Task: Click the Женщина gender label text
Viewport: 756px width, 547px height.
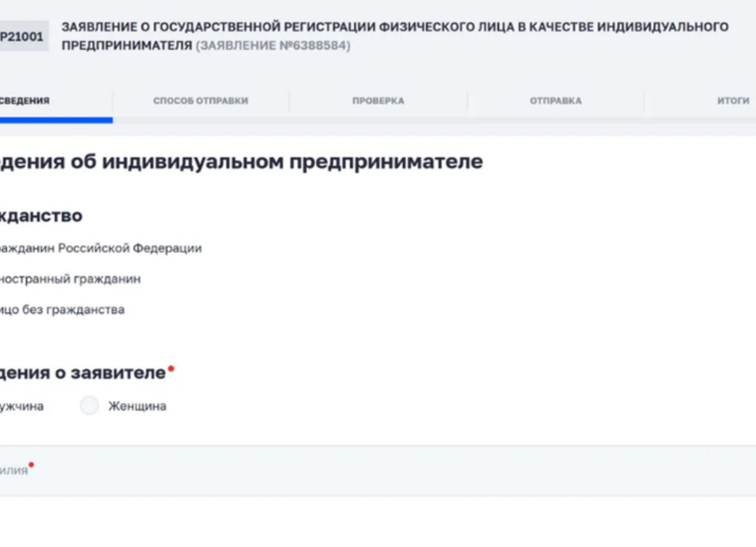Action: 137,406
